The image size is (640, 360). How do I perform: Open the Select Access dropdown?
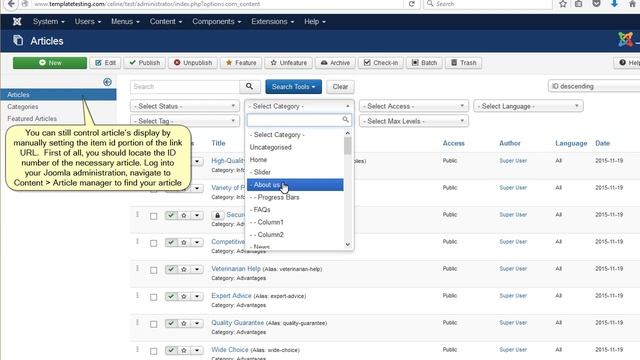[x=414, y=106]
